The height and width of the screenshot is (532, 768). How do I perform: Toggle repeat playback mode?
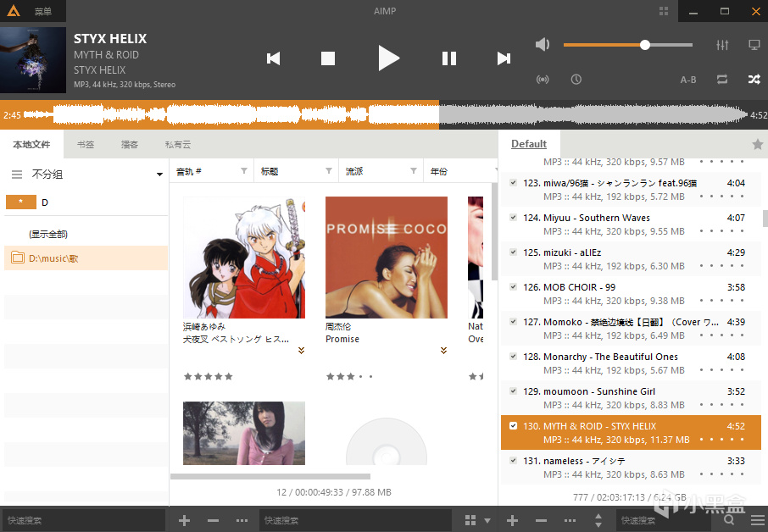tap(722, 80)
